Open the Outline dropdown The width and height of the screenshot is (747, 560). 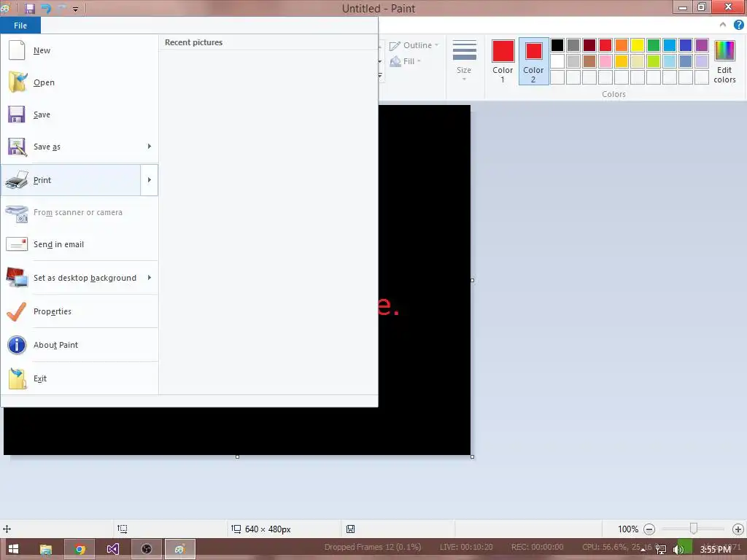414,45
